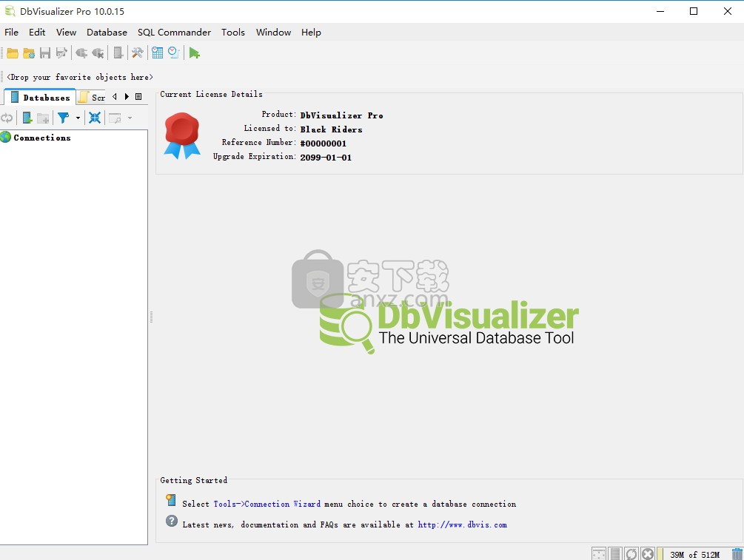Open Tool Properties hammer and wrench icon
This screenshot has width=744, height=560.
(x=138, y=53)
